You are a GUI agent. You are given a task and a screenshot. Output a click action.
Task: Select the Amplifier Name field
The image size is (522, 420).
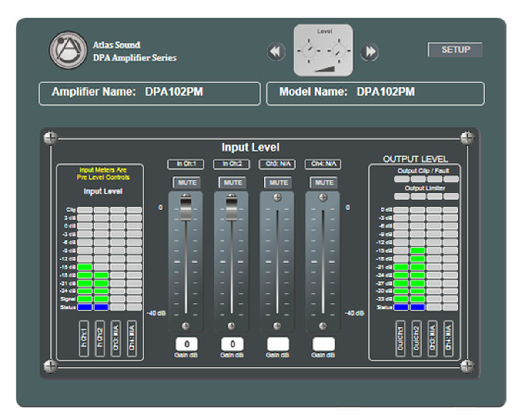[x=150, y=93]
